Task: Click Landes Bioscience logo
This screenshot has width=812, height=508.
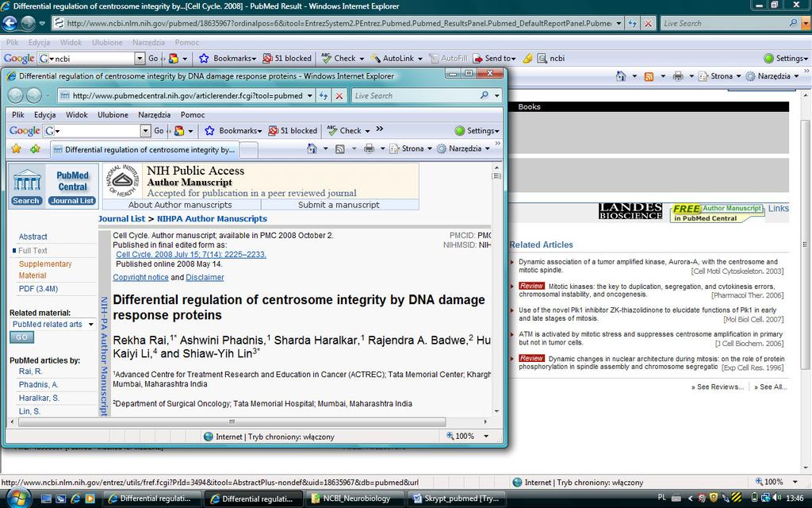Action: [630, 211]
